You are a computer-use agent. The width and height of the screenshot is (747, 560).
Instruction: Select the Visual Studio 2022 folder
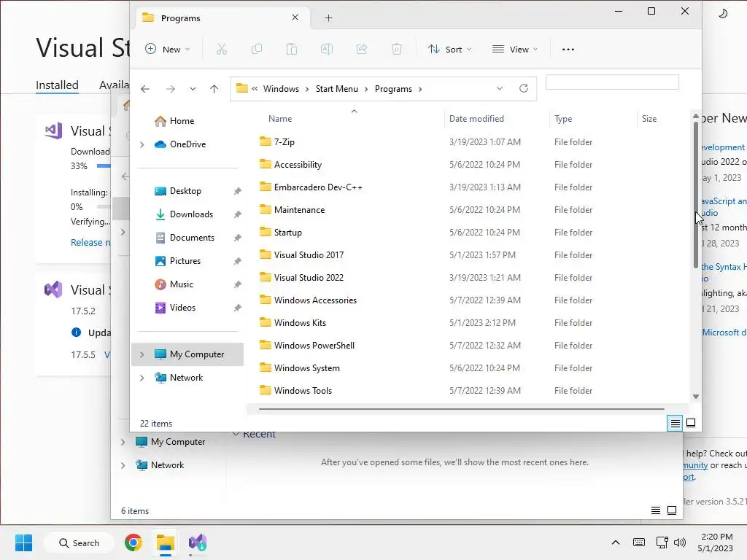pyautogui.click(x=309, y=278)
